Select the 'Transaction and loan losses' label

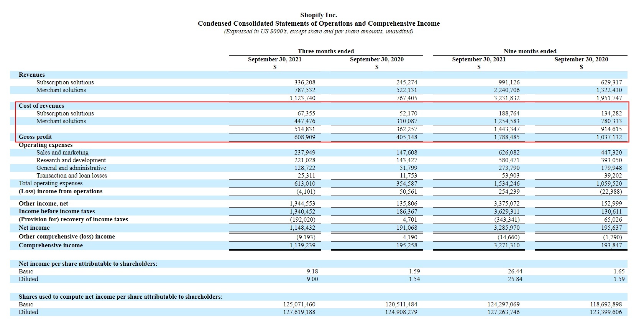pyautogui.click(x=72, y=176)
